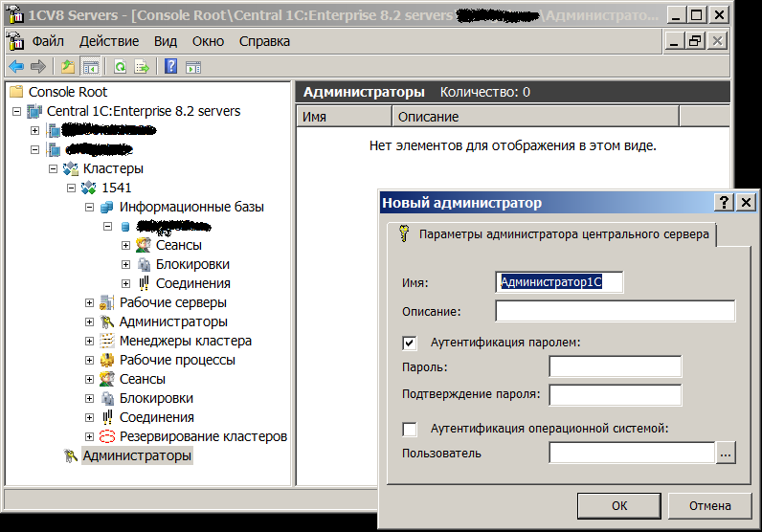Click the Сеансы icon under the infobase
Screen dimensions: 762x532
click(143, 245)
